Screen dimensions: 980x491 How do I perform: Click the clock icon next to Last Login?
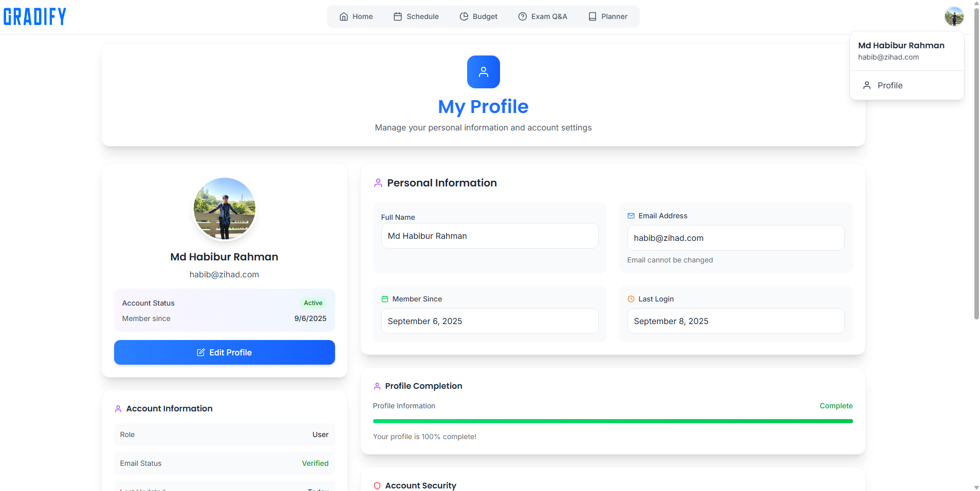click(x=631, y=298)
